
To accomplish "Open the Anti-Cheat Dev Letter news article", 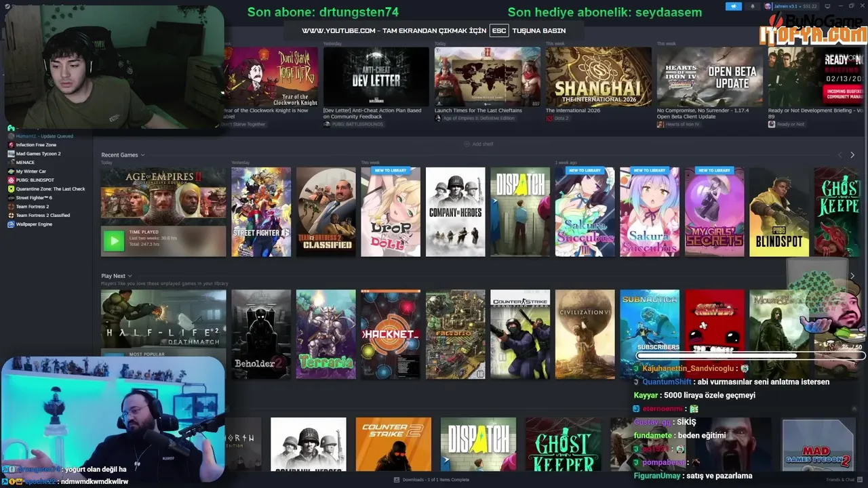I will 376,77.
